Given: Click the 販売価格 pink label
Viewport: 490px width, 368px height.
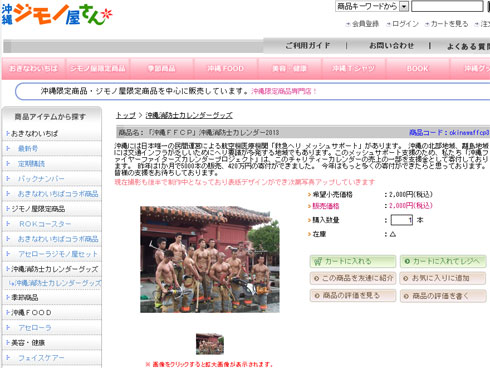Looking at the screenshot, I should click(x=326, y=206).
